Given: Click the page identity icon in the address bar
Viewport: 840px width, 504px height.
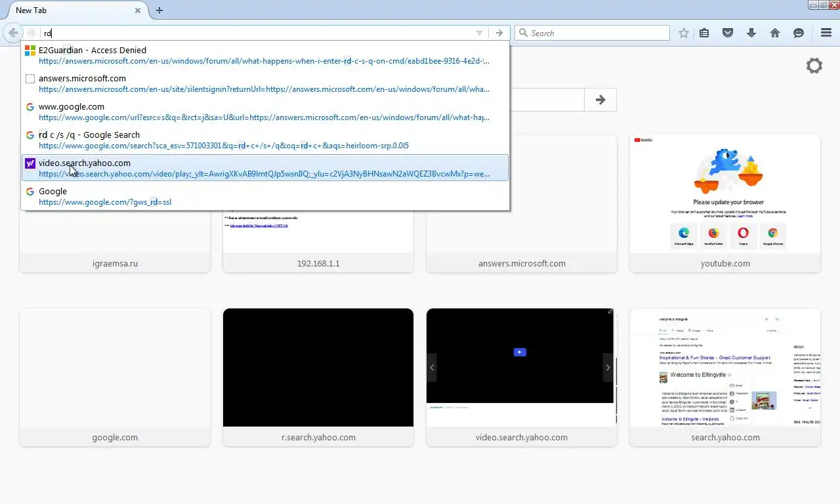Looking at the screenshot, I should point(31,33).
